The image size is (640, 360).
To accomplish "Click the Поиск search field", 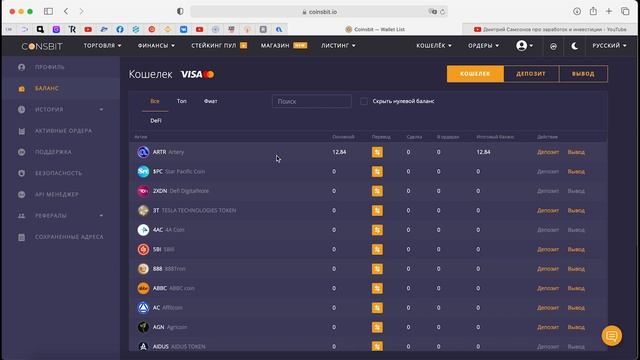I will 311,101.
